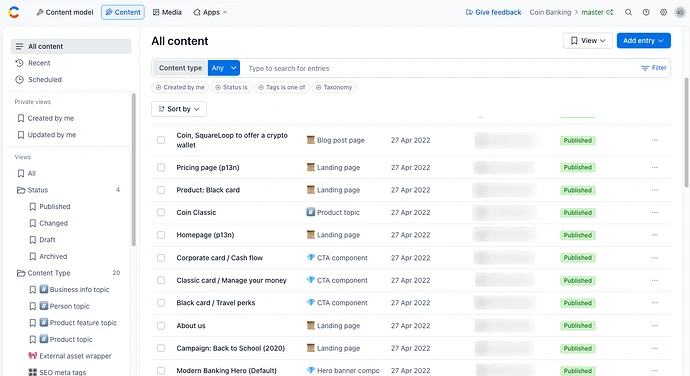Click the search entries input field
This screenshot has height=376, width=690.
tap(440, 68)
